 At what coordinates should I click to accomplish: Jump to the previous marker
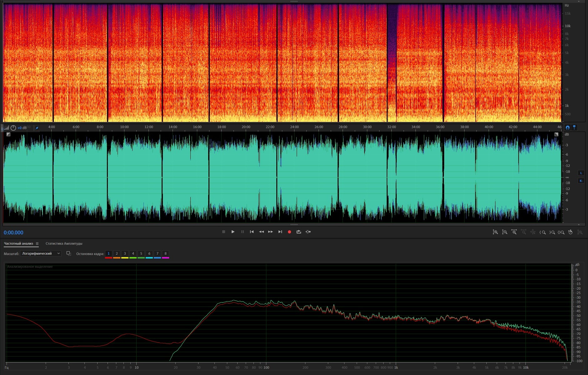coord(252,232)
